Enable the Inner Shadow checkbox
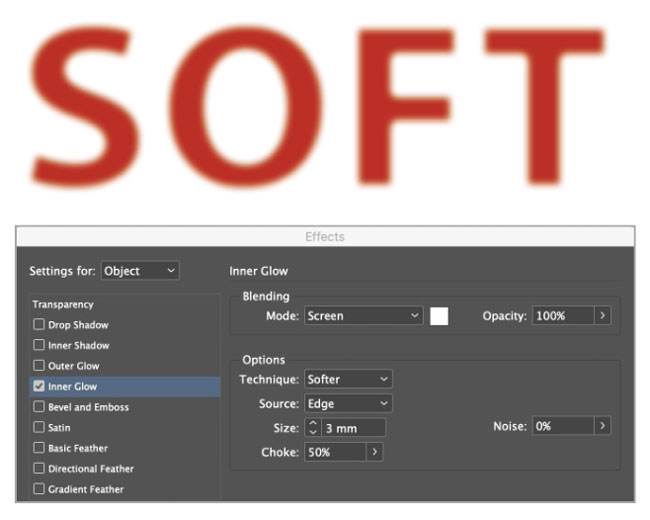The width and height of the screenshot is (650, 520). [39, 345]
